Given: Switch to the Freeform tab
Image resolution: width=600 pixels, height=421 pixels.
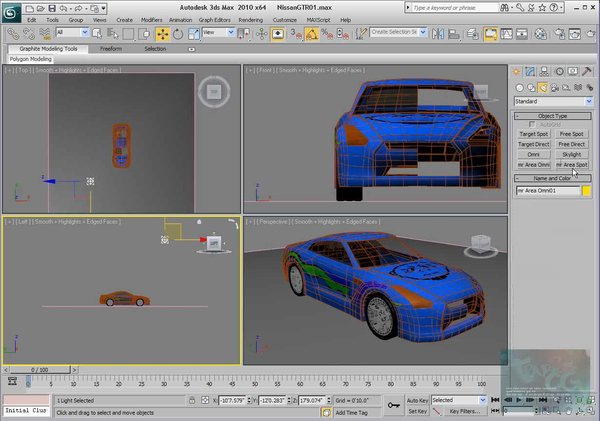Looking at the screenshot, I should [111, 49].
